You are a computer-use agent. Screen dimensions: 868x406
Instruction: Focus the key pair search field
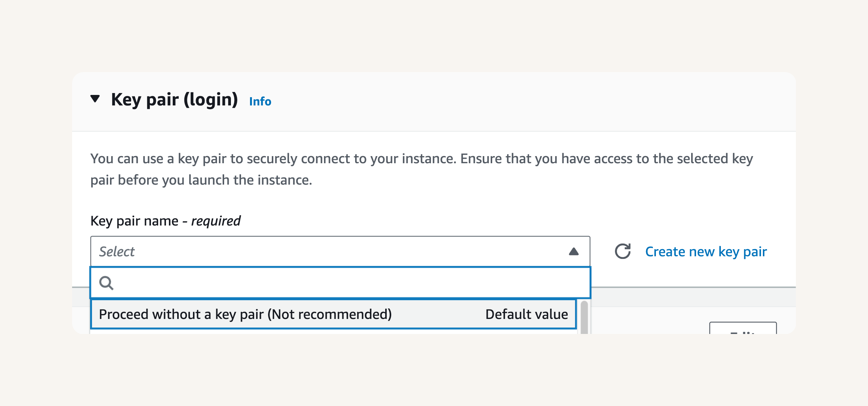(340, 283)
